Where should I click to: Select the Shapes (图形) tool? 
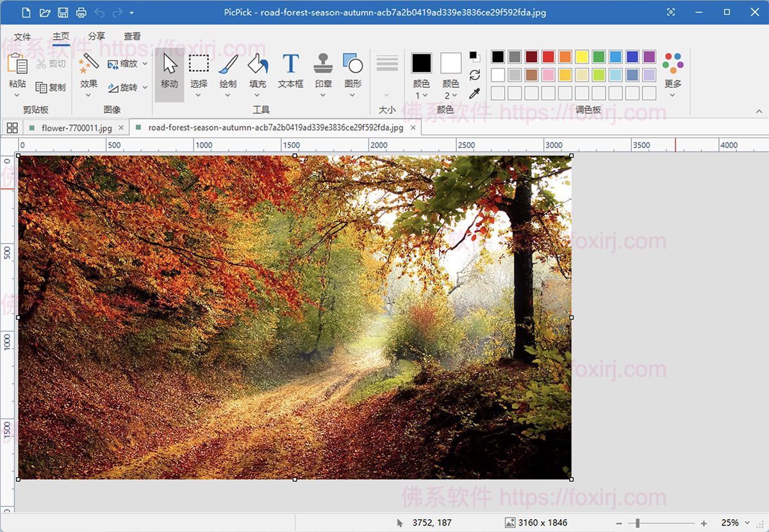click(352, 71)
